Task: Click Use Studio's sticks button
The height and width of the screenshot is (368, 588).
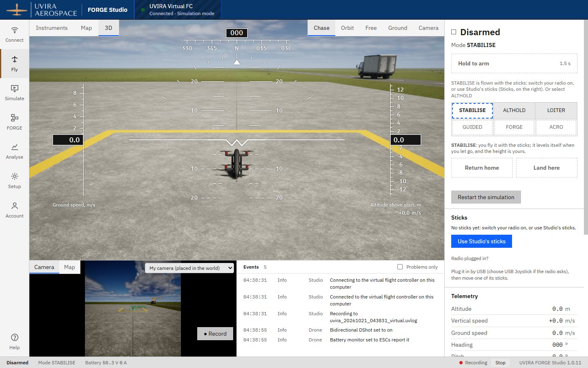Action: 481,241
